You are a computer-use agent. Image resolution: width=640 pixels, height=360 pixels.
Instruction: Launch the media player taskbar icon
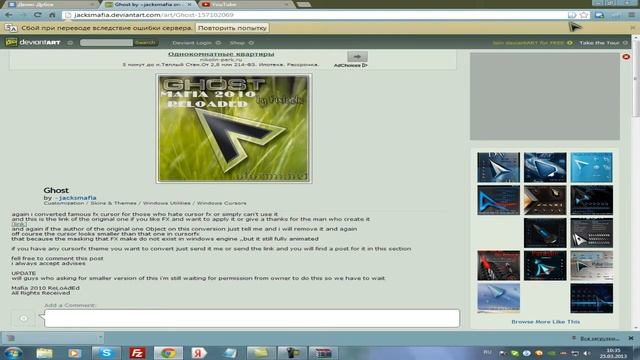(x=74, y=353)
